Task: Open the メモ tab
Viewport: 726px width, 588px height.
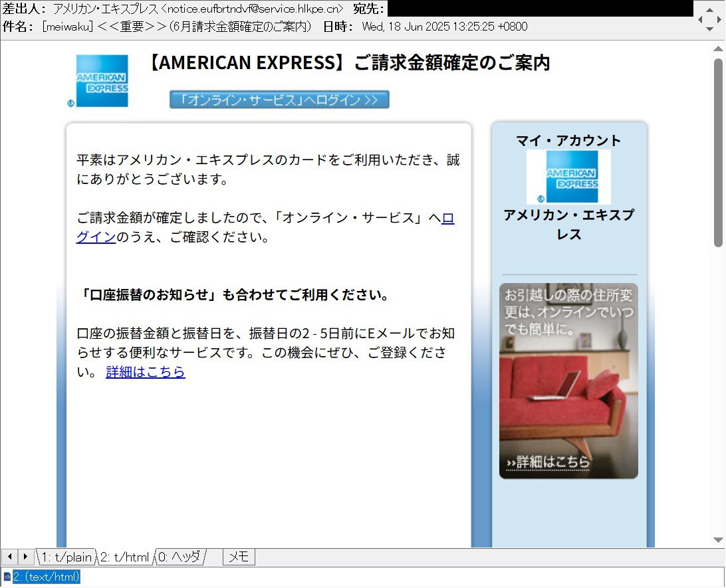Action: click(239, 557)
